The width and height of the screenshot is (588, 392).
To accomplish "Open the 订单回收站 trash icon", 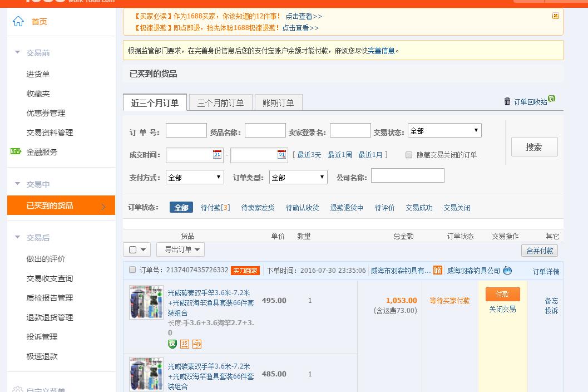I will [x=507, y=101].
